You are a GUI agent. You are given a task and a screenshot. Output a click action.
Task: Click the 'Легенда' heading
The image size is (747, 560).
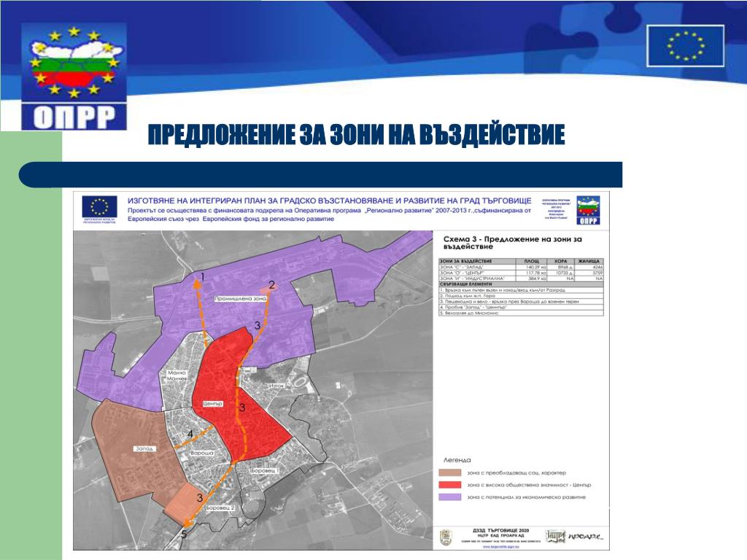point(457,460)
